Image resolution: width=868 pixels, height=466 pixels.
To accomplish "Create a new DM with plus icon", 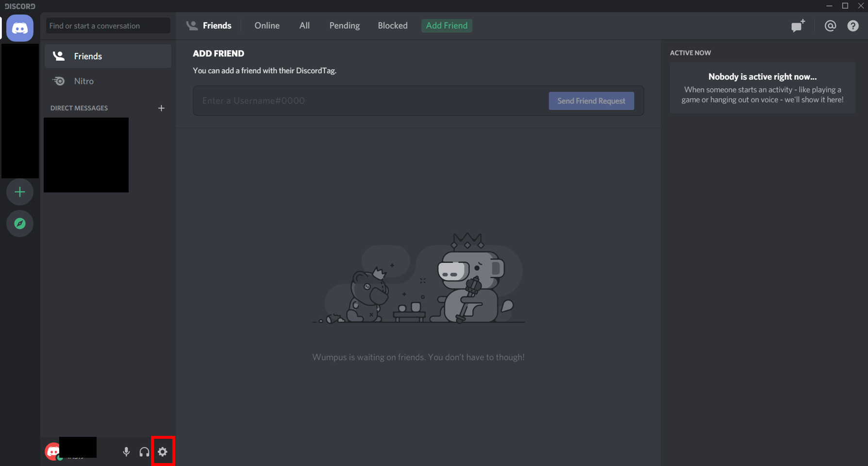I will coord(161,108).
